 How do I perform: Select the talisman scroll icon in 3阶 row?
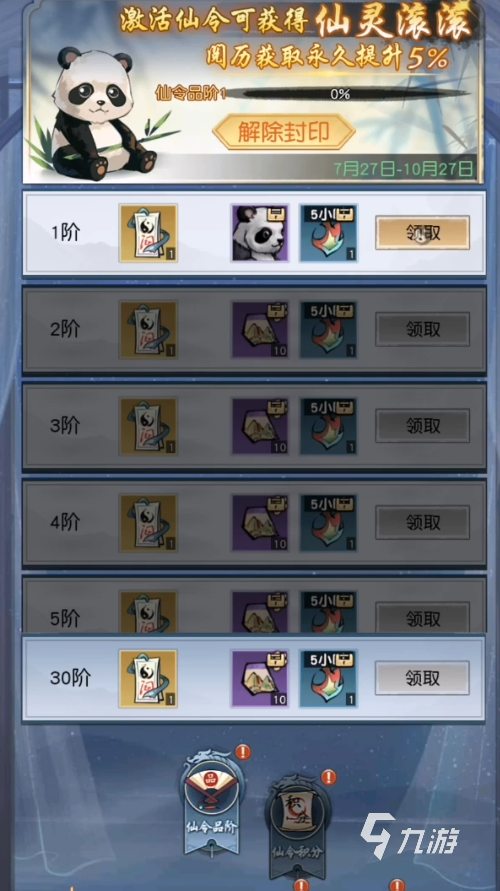(148, 426)
